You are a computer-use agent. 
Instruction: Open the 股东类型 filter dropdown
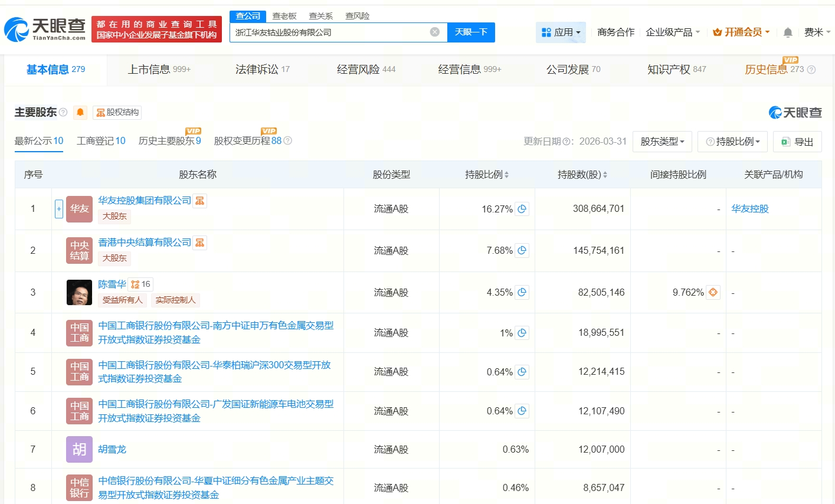pos(662,142)
